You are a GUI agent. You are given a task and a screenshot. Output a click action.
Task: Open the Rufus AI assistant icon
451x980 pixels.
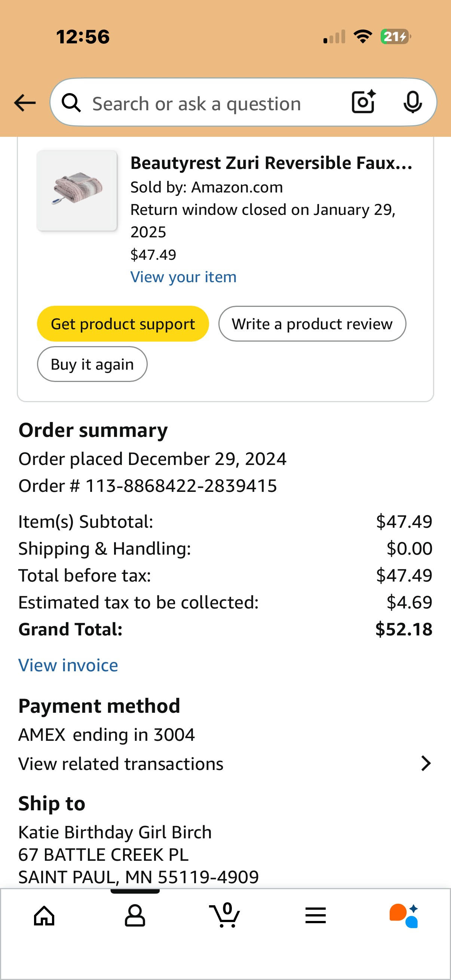coord(404,916)
